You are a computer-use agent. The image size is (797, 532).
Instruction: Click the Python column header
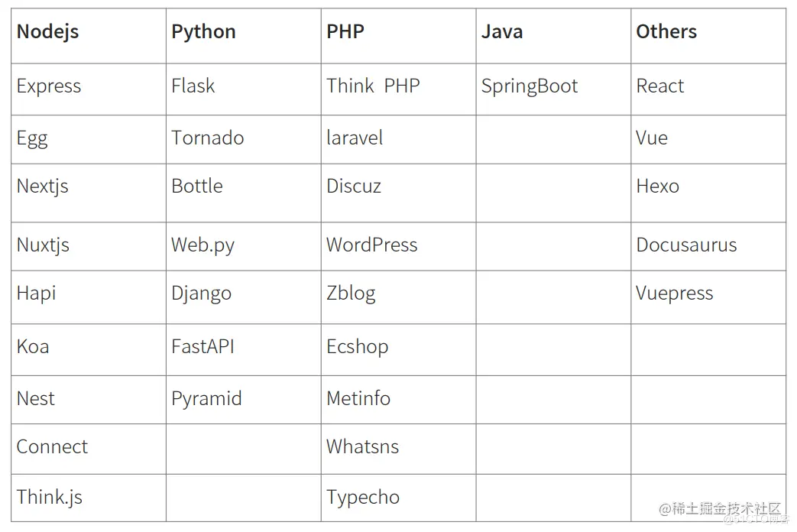point(203,32)
